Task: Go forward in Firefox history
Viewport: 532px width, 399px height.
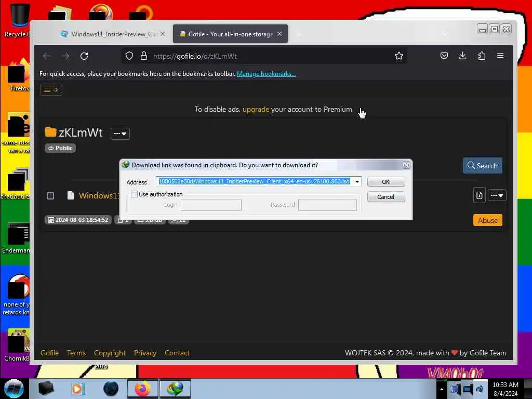Action: 65,56
